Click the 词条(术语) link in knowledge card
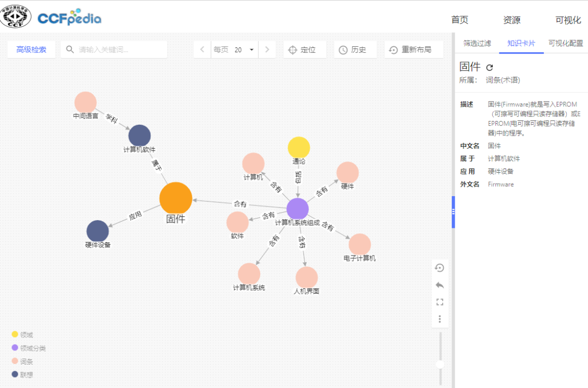Image resolution: width=588 pixels, height=388 pixels. coord(504,79)
